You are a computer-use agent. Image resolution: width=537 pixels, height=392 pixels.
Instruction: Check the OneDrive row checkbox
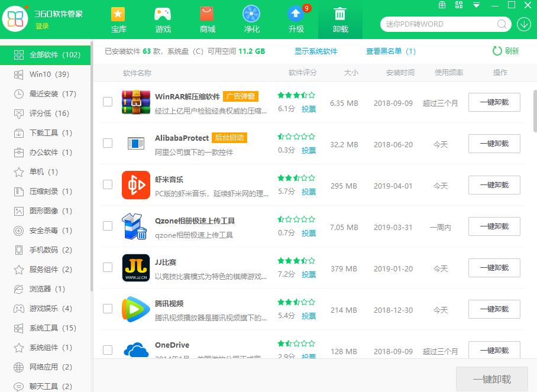tap(108, 350)
